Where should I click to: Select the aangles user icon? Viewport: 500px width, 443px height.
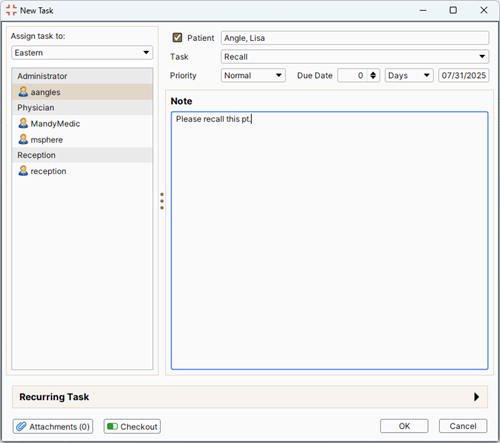tap(23, 92)
